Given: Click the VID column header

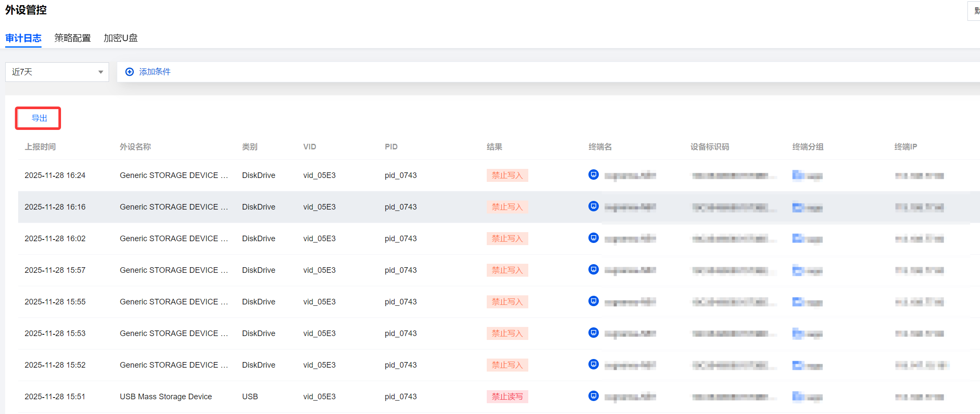Looking at the screenshot, I should tap(310, 147).
